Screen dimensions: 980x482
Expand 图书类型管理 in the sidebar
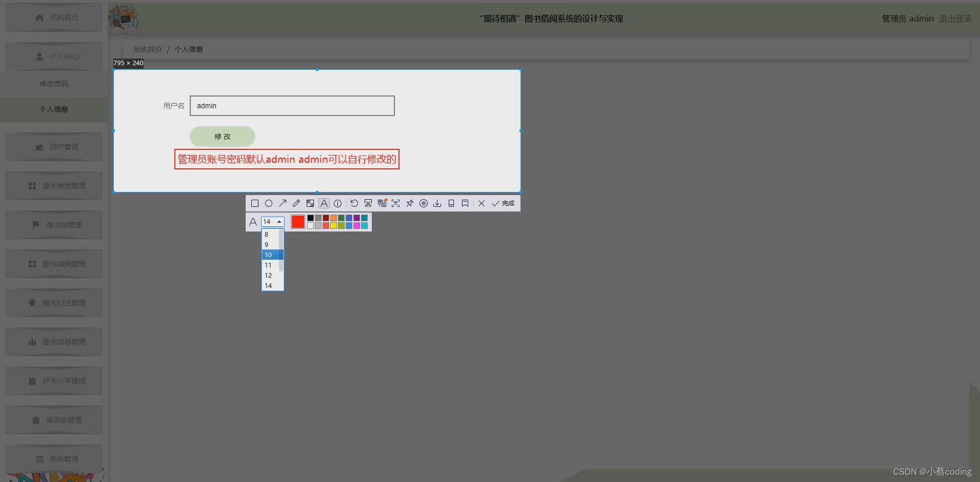(54, 186)
